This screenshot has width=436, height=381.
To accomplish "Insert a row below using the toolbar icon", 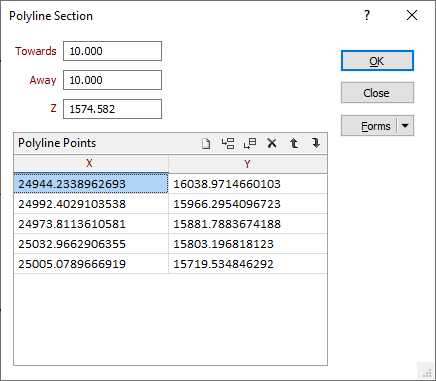I will coord(250,144).
